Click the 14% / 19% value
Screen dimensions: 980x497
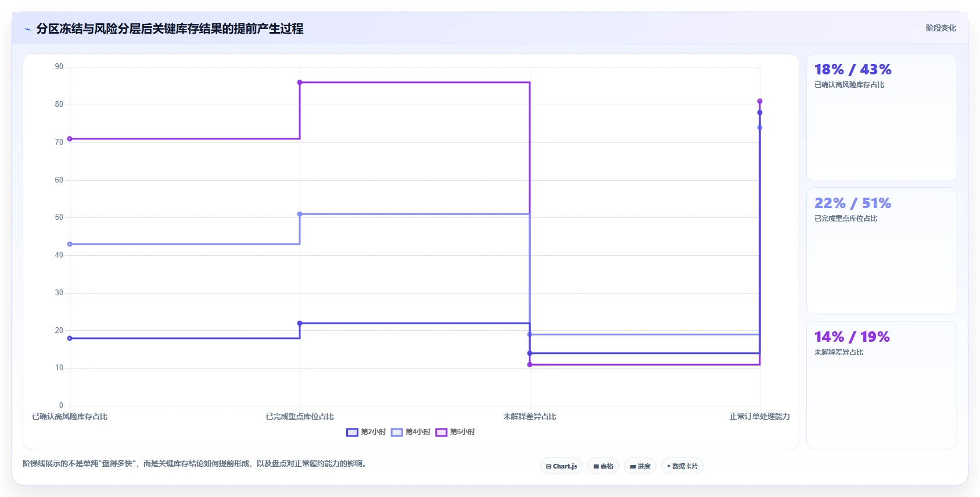(x=852, y=337)
